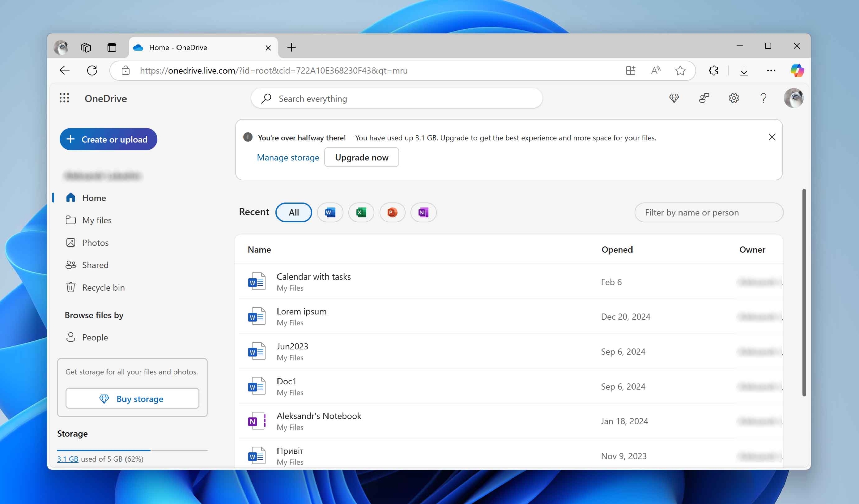Click Word icon of Lorem ipsum row

pyautogui.click(x=256, y=316)
